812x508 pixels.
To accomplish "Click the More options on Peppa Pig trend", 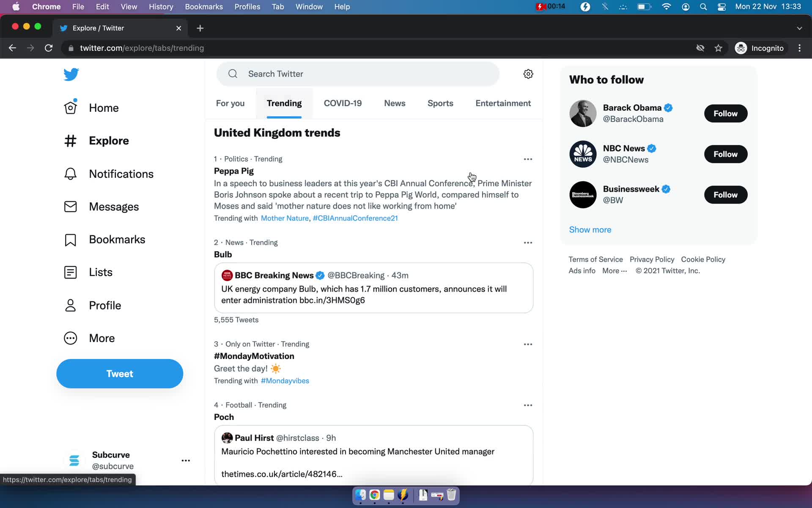I will tap(527, 159).
